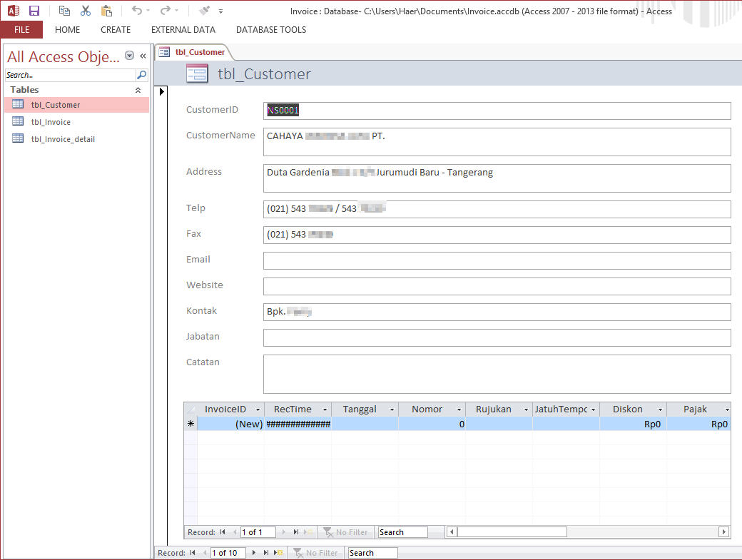Collapse the Tables group
Viewport: 742px width, 560px height.
pyautogui.click(x=138, y=90)
